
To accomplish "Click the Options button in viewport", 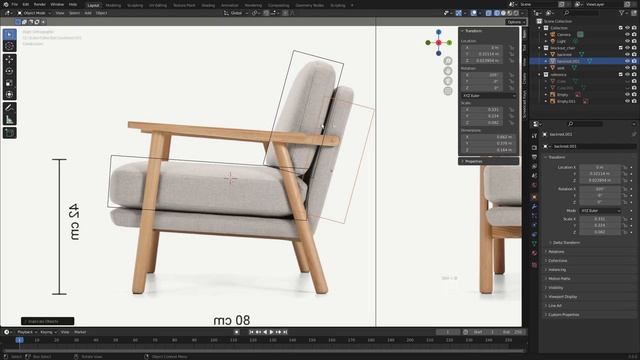I will pyautogui.click(x=516, y=22).
